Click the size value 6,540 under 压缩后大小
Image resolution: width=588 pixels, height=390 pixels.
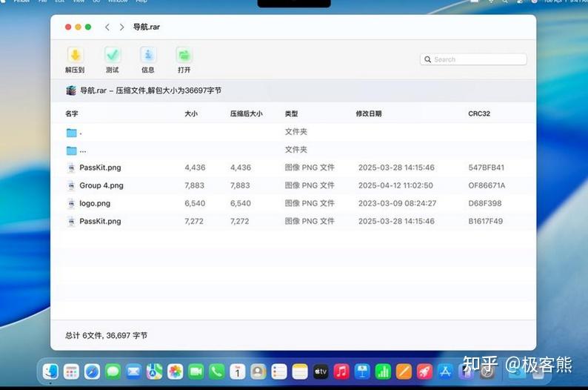click(x=241, y=203)
